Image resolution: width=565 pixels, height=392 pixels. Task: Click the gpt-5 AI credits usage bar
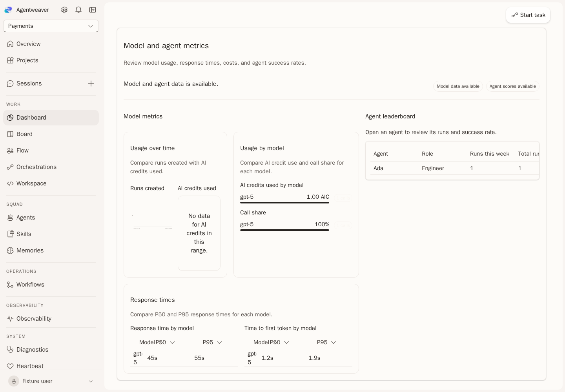(284, 203)
